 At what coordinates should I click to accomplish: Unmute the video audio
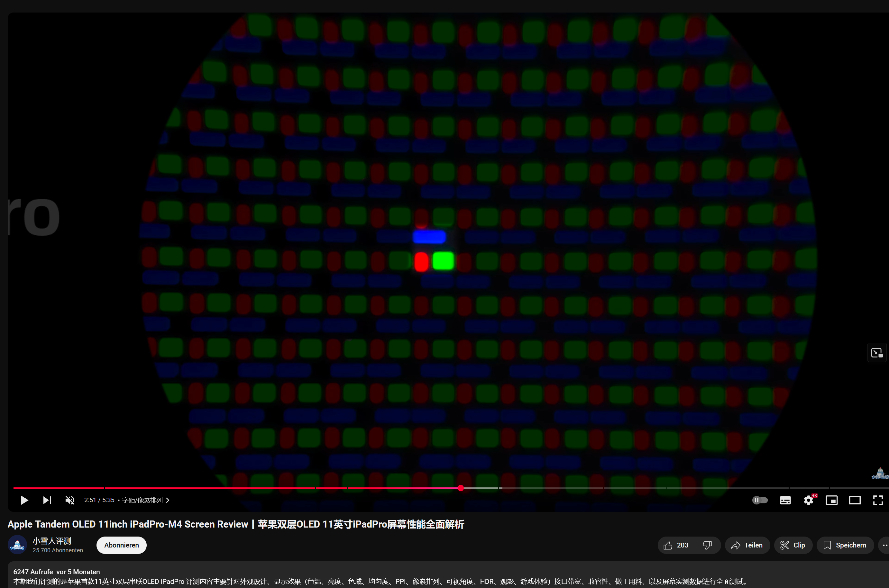click(70, 500)
